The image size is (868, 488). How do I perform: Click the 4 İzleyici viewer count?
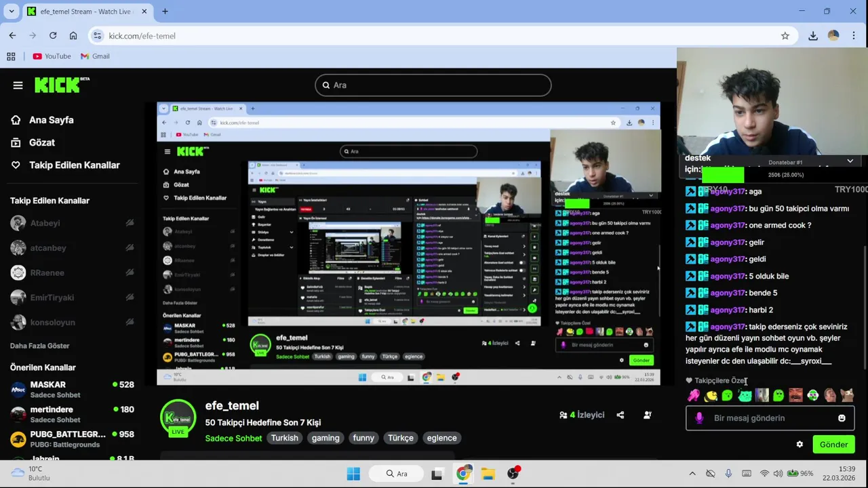pos(582,415)
